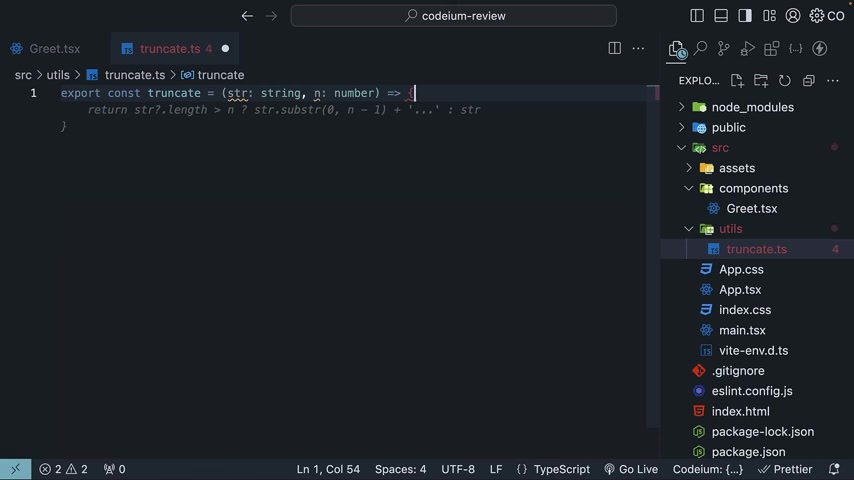Screen dimensions: 854x480
Task: Toggle the secondary side bar layout icon
Action: 745,16
